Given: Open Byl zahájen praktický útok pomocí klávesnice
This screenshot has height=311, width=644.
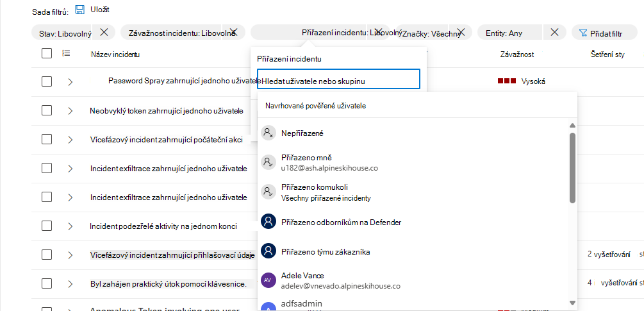Looking at the screenshot, I should pyautogui.click(x=169, y=284).
